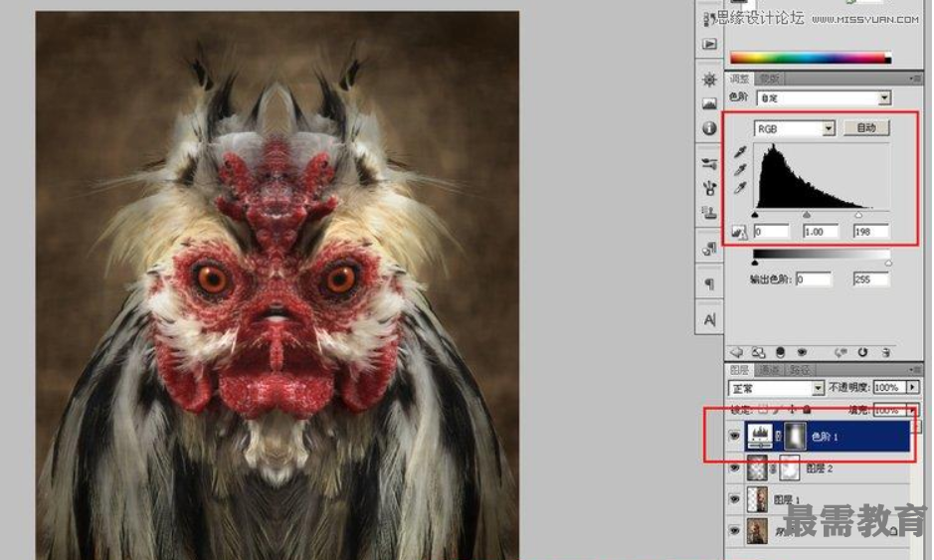Viewport: 934px width, 560px height.
Task: Open the Brushes panel icon
Action: (709, 163)
